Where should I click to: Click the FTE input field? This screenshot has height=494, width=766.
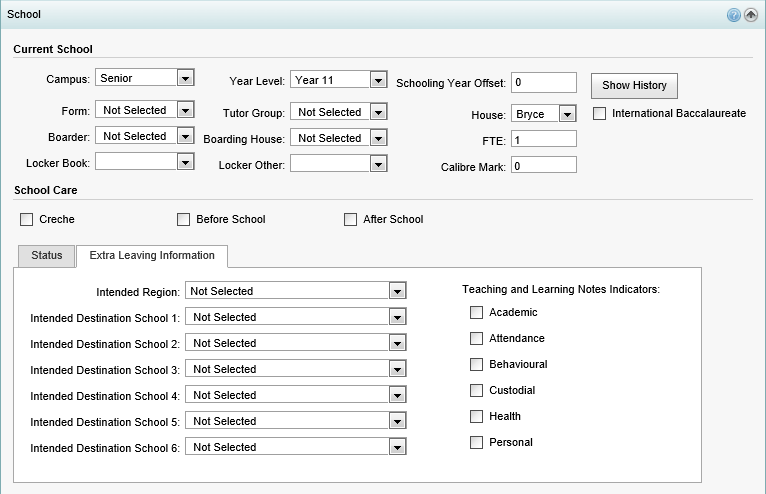(544, 139)
